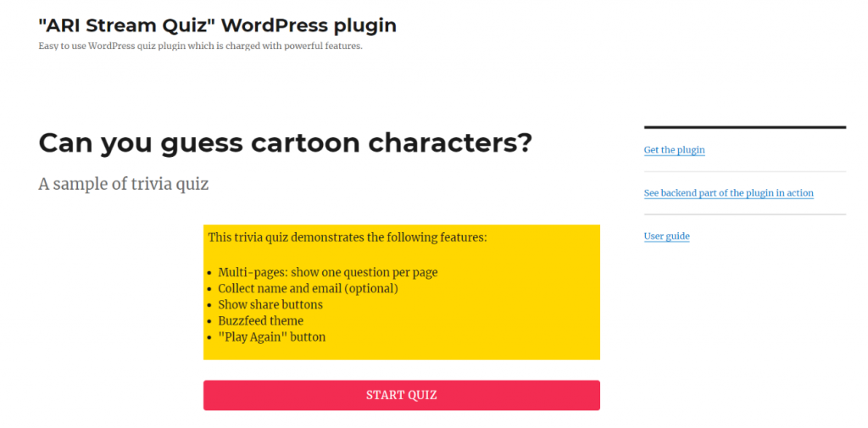Click the "Play Again" button list item
868x428 pixels.
coord(272,336)
